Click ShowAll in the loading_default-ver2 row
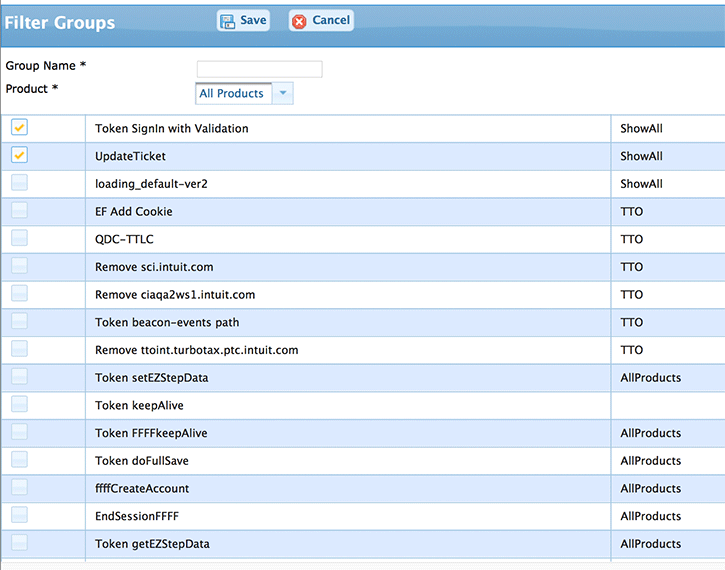This screenshot has width=725, height=570. coord(641,184)
